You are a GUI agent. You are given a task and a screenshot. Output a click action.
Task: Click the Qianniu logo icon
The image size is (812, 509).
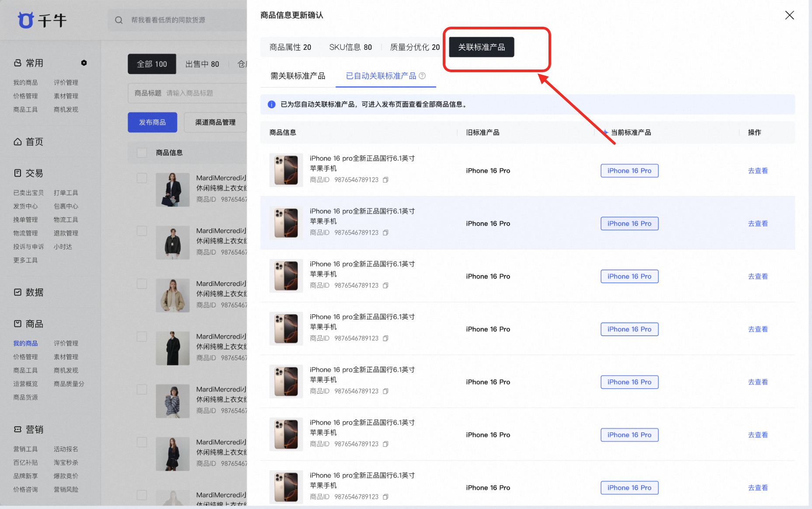pyautogui.click(x=26, y=20)
